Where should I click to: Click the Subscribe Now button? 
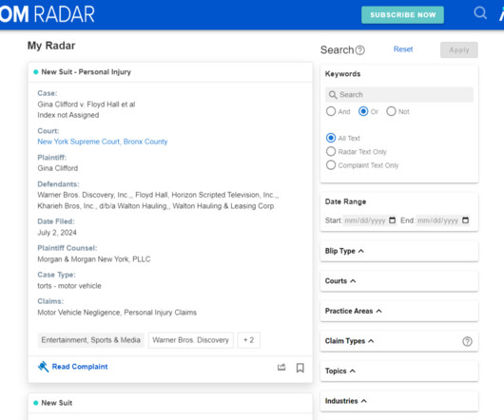402,15
